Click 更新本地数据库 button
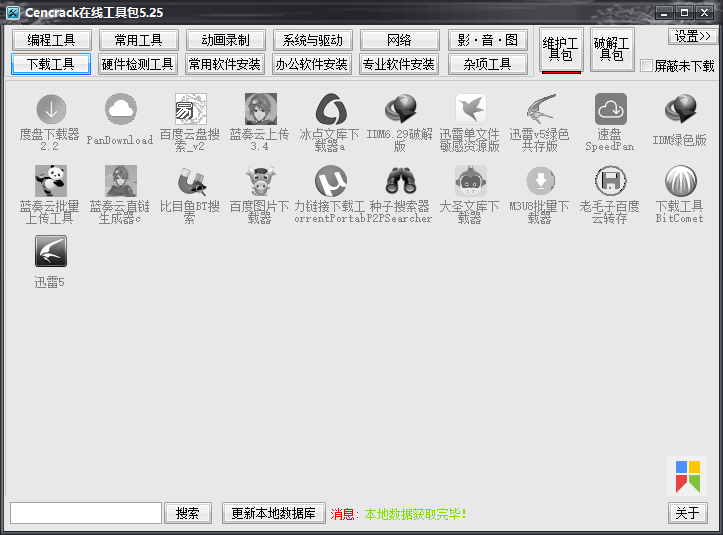The image size is (723, 535). (273, 513)
